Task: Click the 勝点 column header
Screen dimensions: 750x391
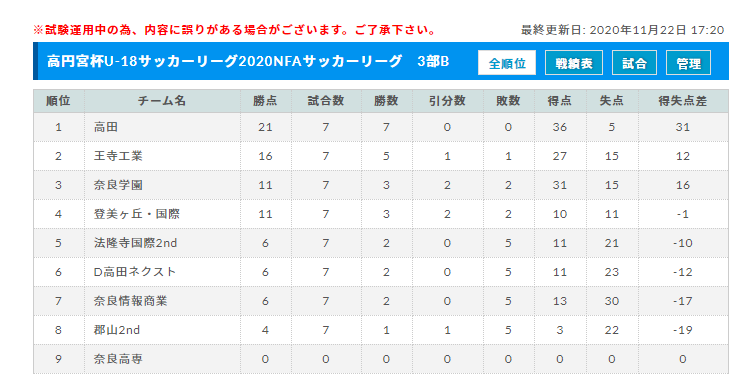Action: (x=265, y=101)
